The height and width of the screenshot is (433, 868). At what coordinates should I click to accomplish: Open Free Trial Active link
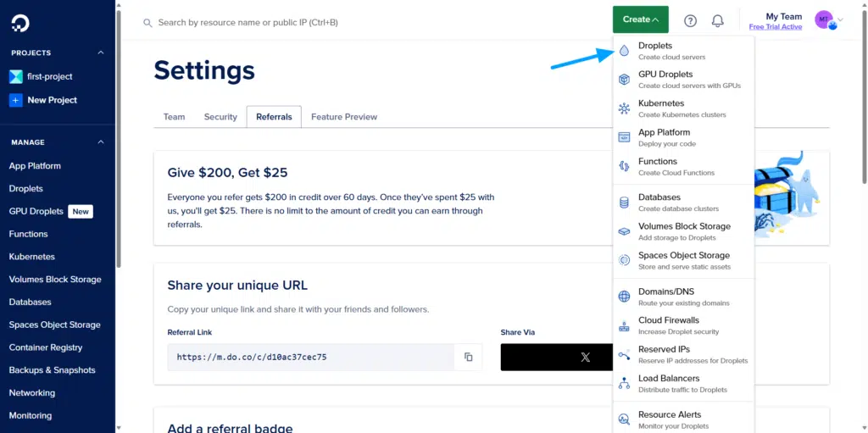click(775, 26)
